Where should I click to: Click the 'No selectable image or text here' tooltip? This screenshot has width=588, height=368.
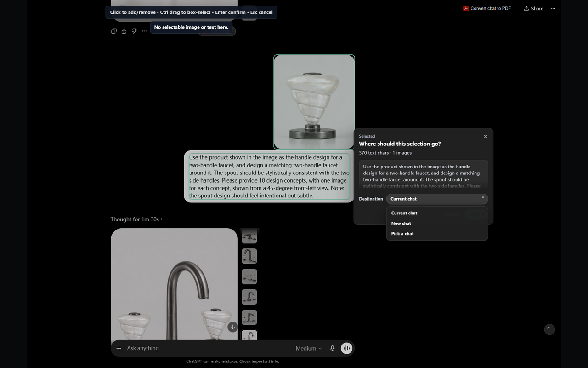click(191, 27)
